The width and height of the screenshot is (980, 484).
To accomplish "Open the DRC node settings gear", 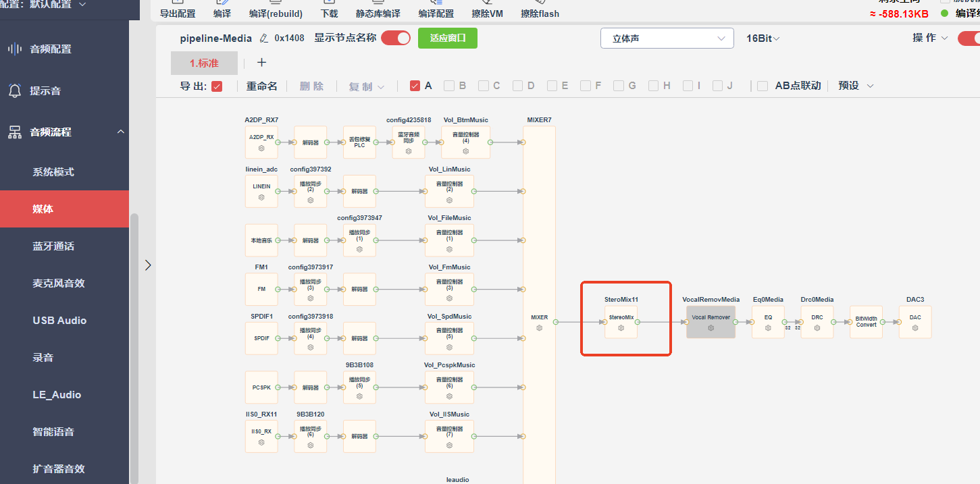I will 817,328.
